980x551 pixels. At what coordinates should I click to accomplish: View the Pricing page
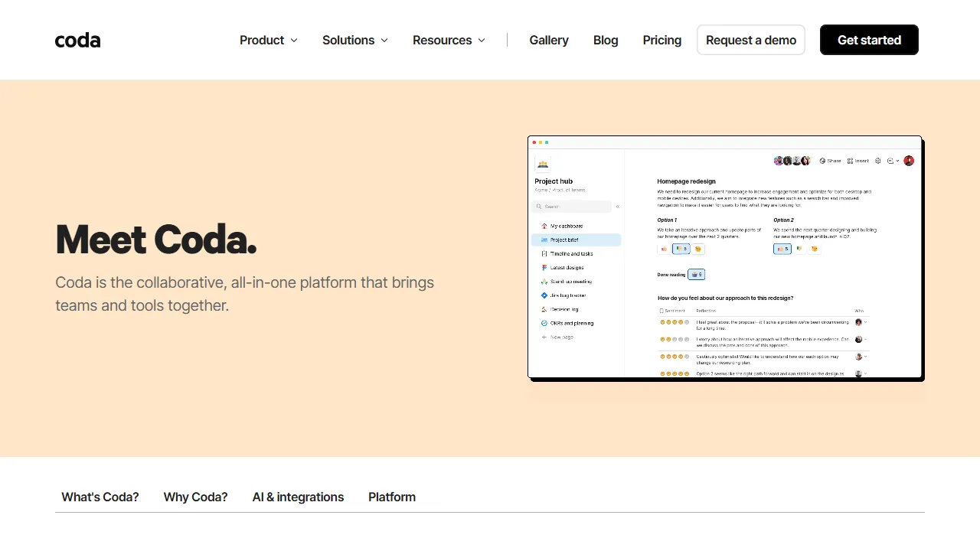tap(662, 40)
